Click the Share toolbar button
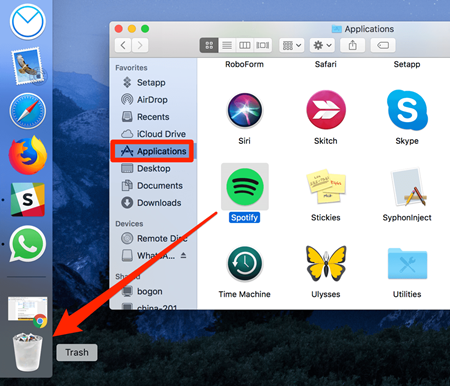The image size is (450, 386). pyautogui.click(x=353, y=45)
